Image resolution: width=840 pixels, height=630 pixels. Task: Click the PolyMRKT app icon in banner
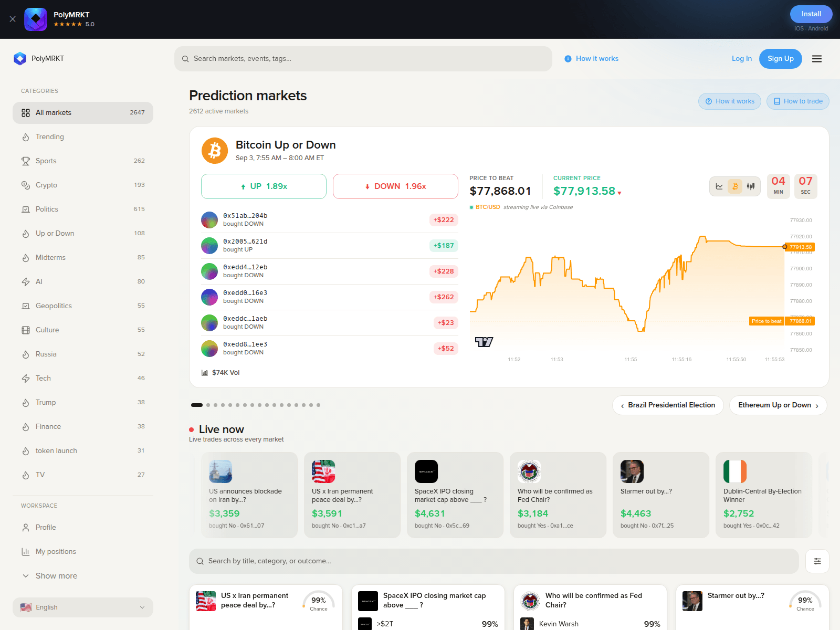(36, 19)
